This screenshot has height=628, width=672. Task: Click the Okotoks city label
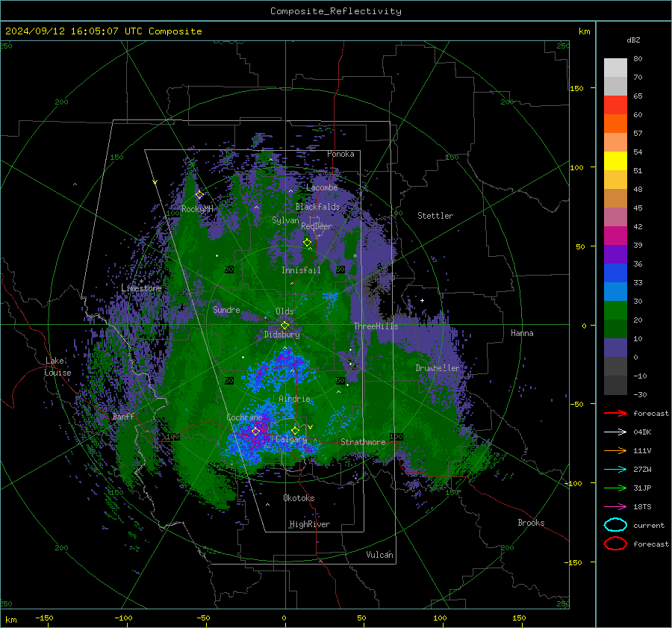(x=299, y=498)
